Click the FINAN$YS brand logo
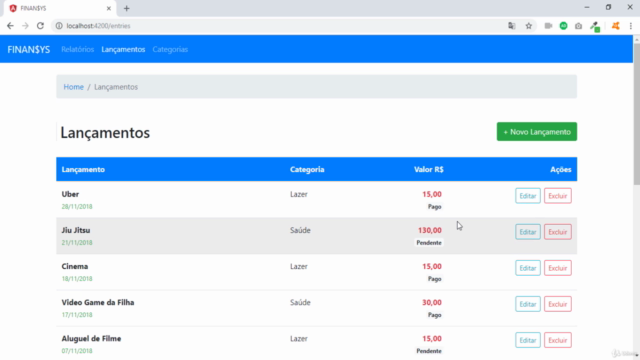 (x=29, y=49)
